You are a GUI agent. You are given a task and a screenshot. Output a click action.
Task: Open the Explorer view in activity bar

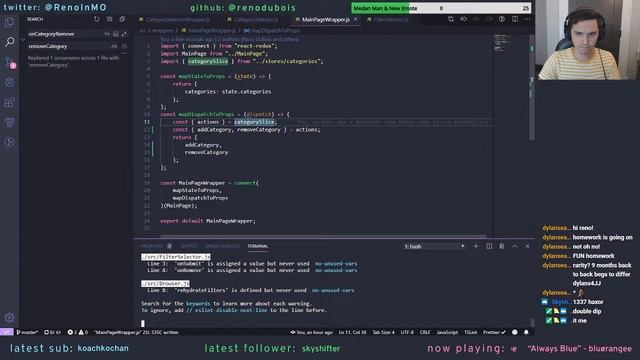pos(9,22)
